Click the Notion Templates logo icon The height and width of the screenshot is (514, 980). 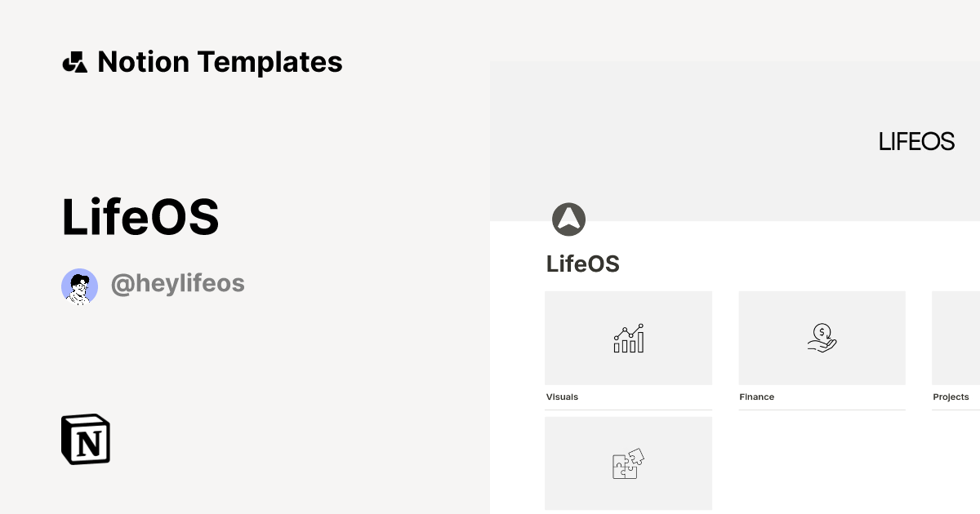[76, 61]
